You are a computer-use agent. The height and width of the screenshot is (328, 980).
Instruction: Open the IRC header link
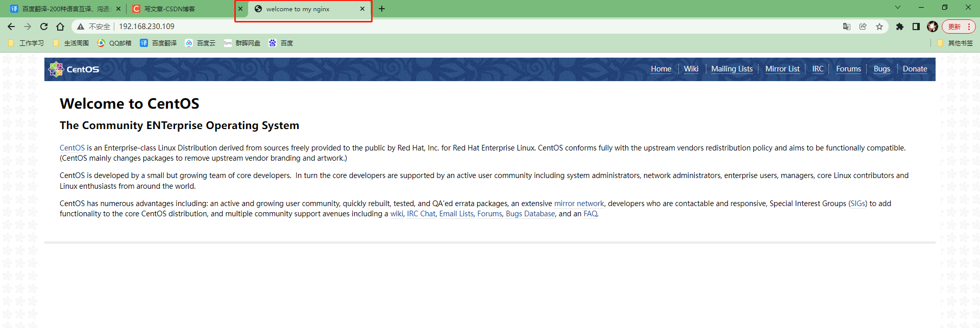coord(818,69)
